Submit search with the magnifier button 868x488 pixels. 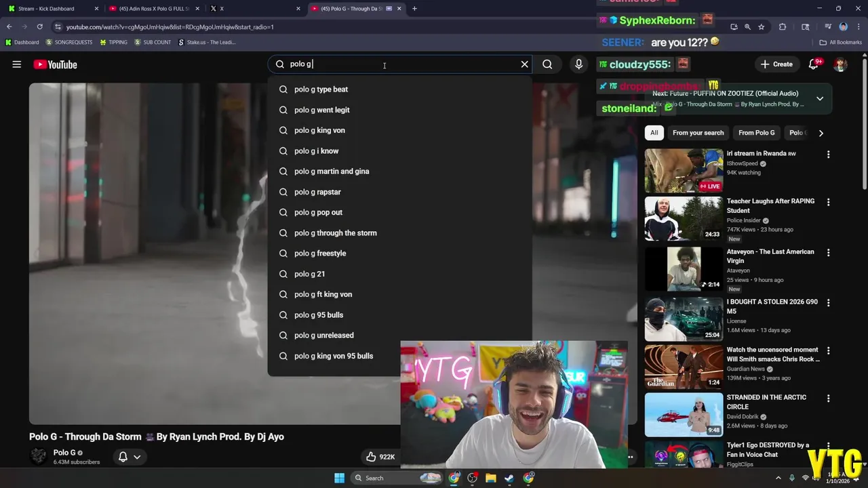point(547,64)
